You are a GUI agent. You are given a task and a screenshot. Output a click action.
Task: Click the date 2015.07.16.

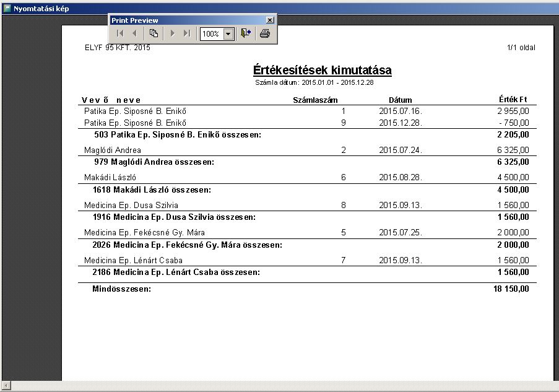click(x=401, y=111)
